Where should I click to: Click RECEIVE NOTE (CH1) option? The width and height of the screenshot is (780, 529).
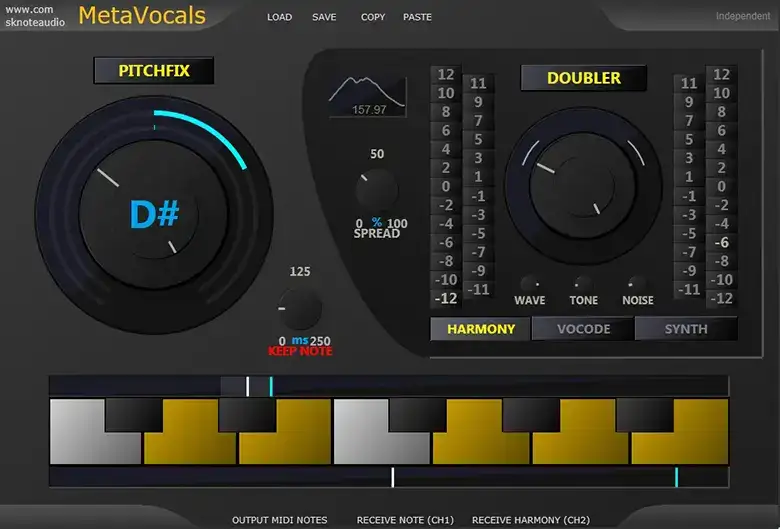click(405, 520)
